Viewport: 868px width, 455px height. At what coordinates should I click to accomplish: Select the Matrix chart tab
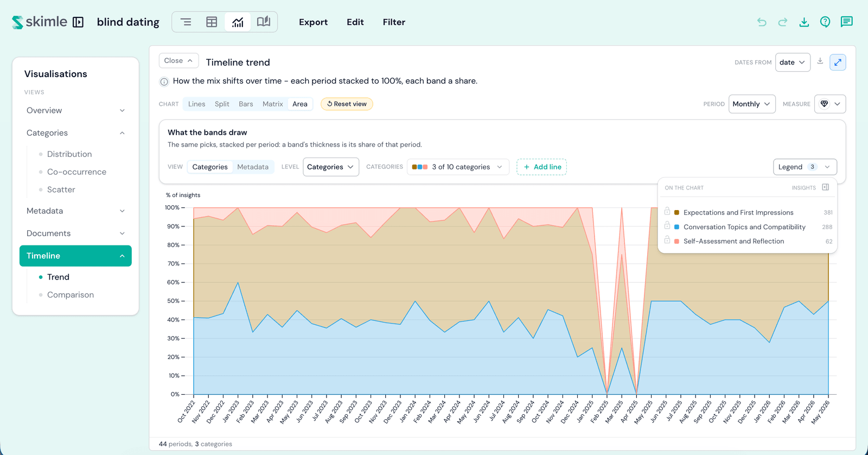point(272,104)
